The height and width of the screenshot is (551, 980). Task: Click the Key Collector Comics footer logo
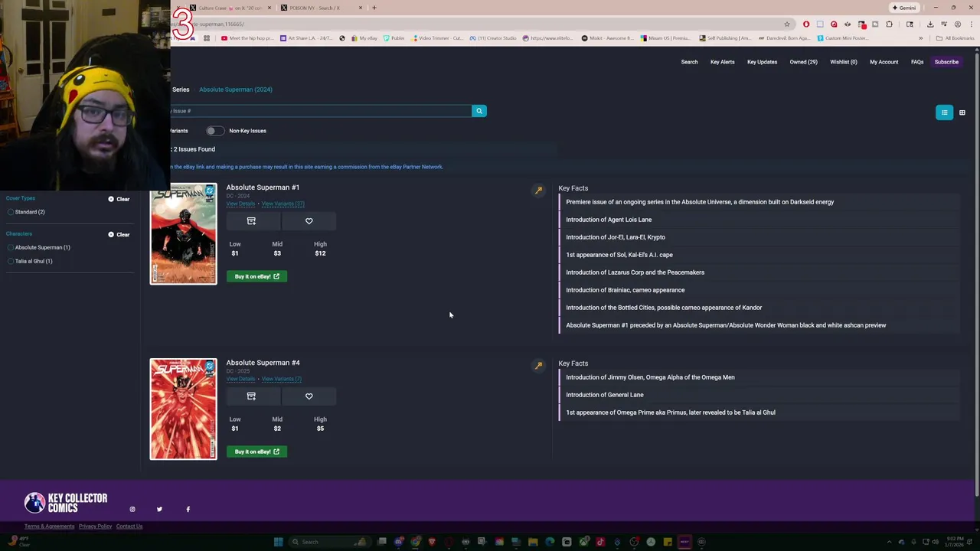(x=66, y=503)
